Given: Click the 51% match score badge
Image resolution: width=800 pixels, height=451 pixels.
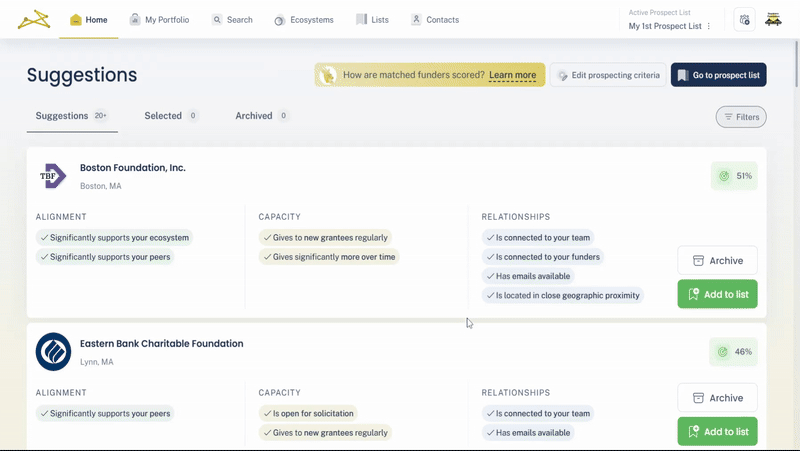Looking at the screenshot, I should pyautogui.click(x=734, y=176).
